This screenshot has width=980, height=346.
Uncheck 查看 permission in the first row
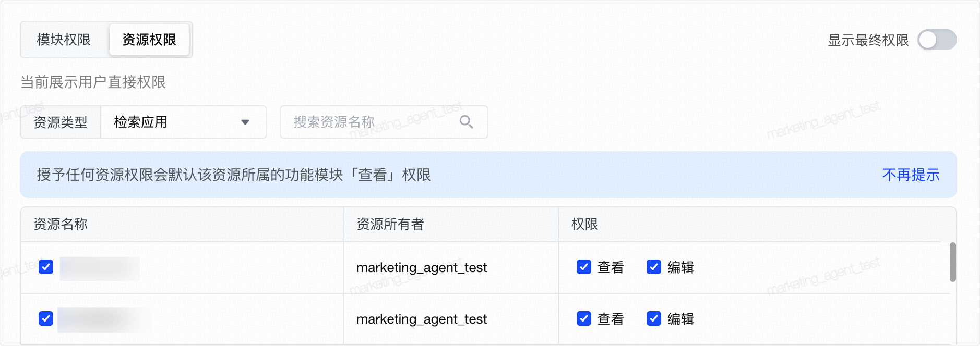pos(584,267)
